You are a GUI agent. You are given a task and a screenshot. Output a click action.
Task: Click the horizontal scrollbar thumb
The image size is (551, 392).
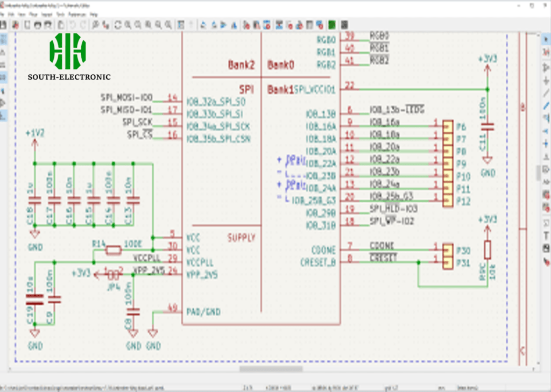point(271,369)
